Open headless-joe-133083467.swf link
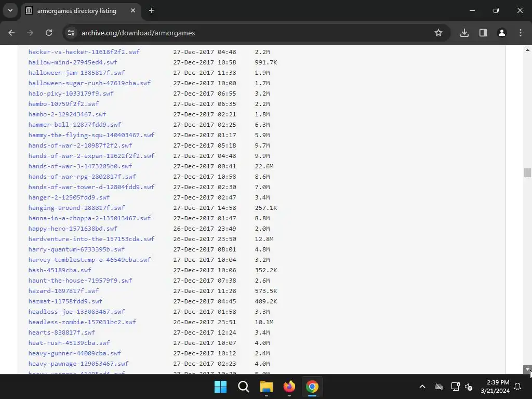This screenshot has width=532, height=399. (77, 312)
